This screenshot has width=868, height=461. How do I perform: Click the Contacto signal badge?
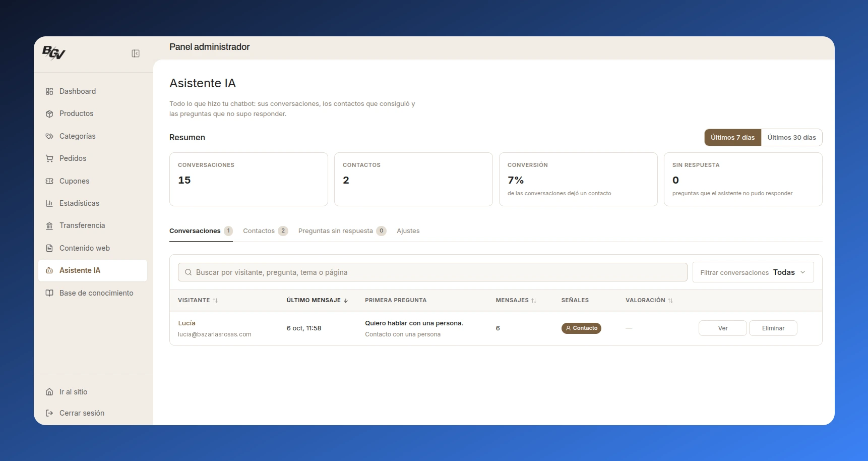581,328
